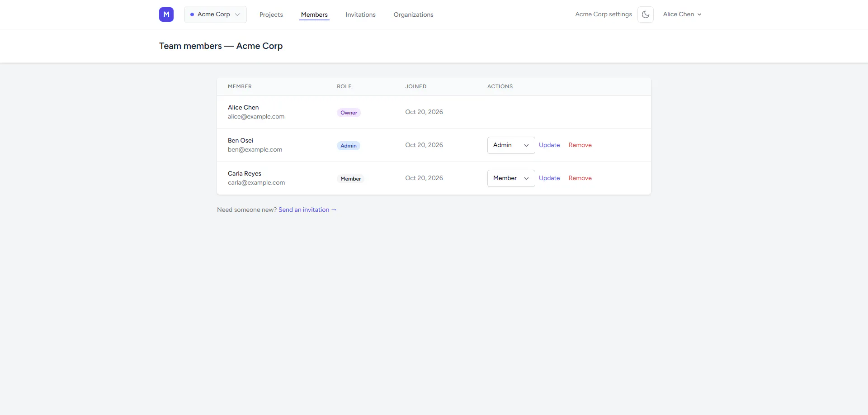Screen dimensions: 868x415
Task: Open the Acme Corp organization switcher
Action: pyautogui.click(x=216, y=14)
